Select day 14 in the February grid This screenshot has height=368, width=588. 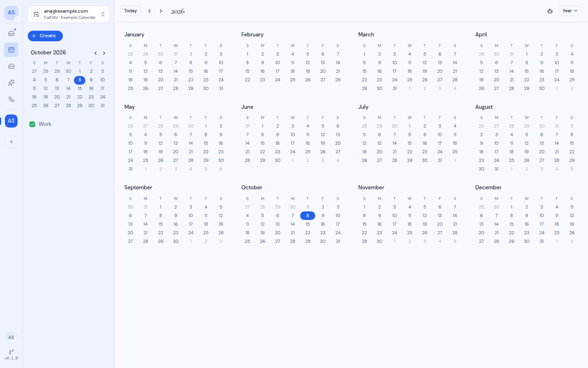click(338, 63)
